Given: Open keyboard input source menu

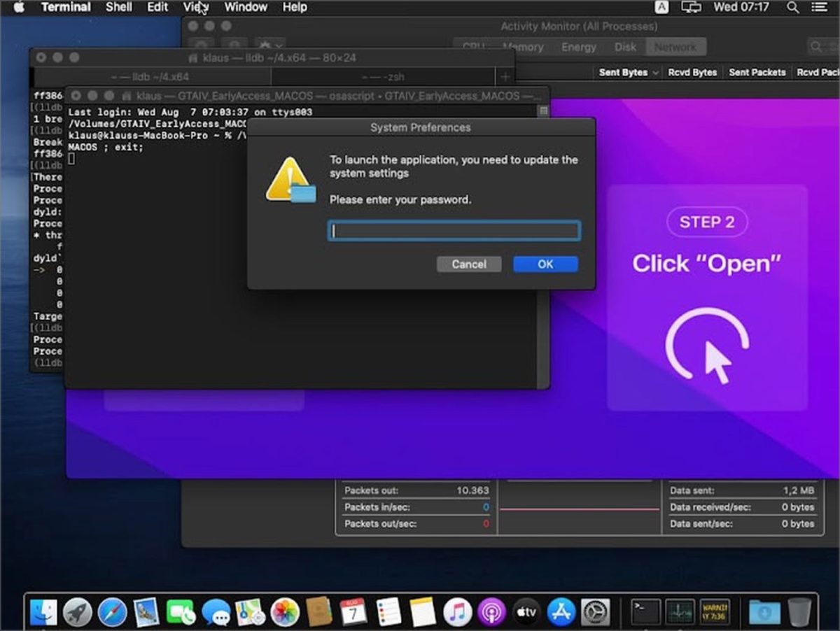Looking at the screenshot, I should coord(661,7).
